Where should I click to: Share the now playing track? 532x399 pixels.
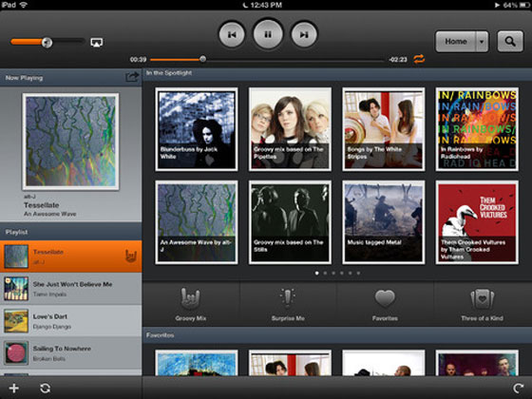click(x=132, y=77)
